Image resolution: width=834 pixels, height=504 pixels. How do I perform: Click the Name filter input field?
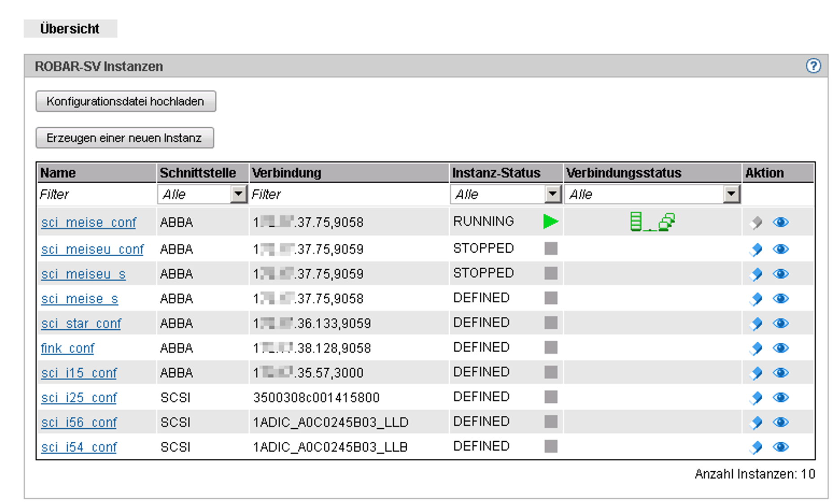tap(96, 194)
